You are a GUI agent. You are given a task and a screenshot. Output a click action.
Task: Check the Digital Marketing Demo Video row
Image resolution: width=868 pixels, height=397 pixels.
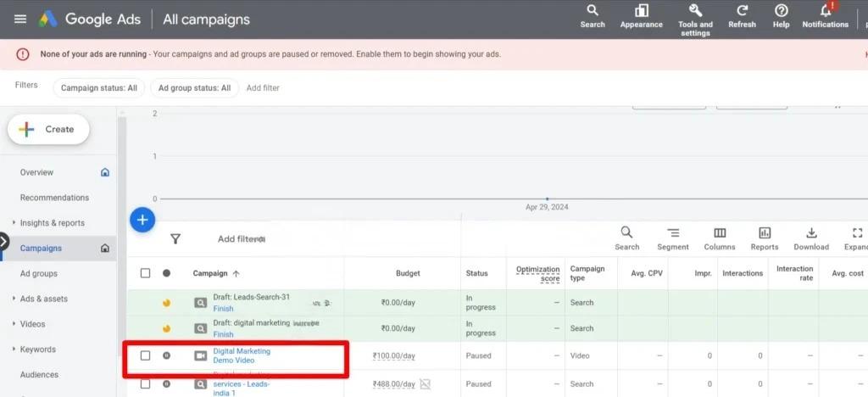(145, 355)
